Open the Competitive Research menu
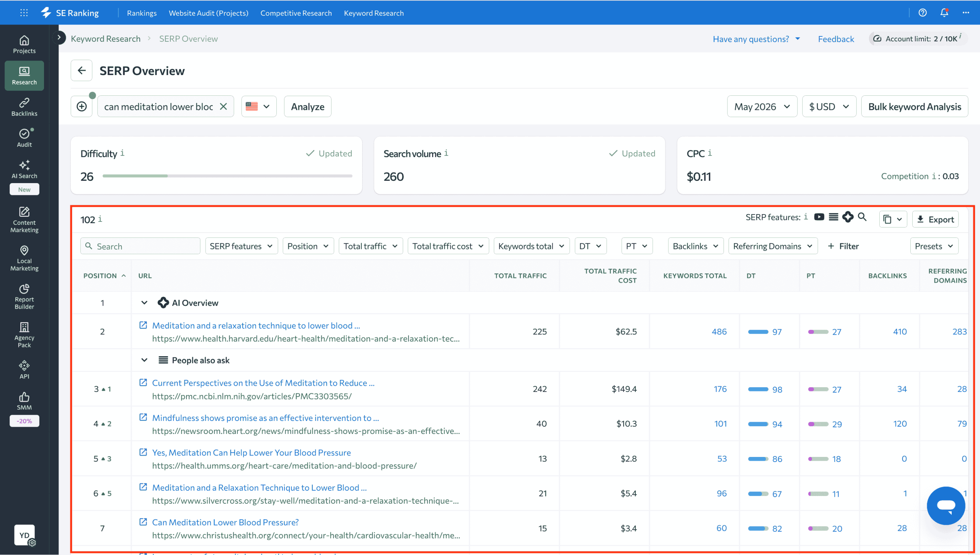Viewport: 980px width, 555px height. [x=296, y=13]
